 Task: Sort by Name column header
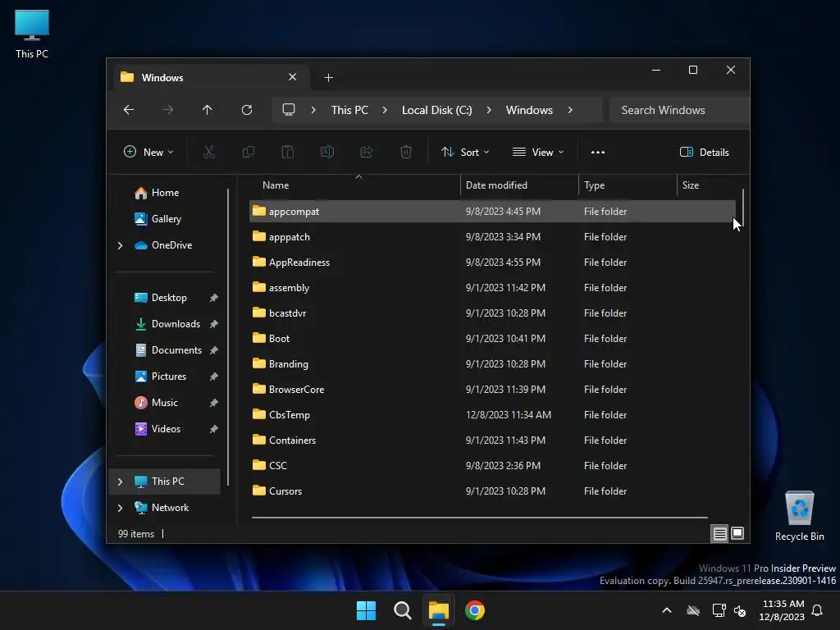354,185
